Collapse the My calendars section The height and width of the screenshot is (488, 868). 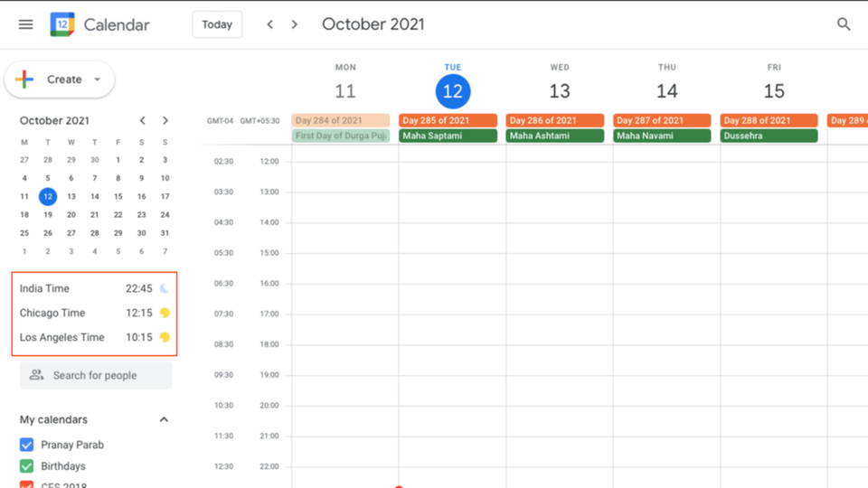(x=164, y=419)
